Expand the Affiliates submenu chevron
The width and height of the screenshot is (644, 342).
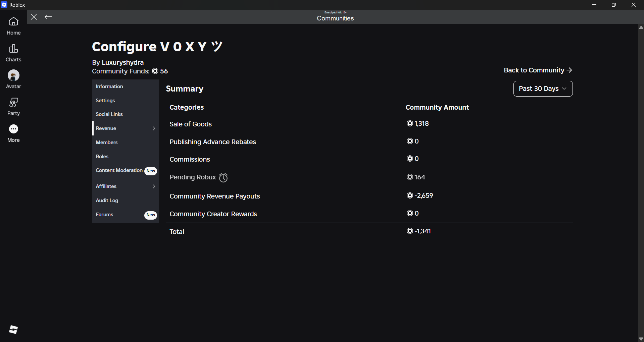click(x=154, y=186)
